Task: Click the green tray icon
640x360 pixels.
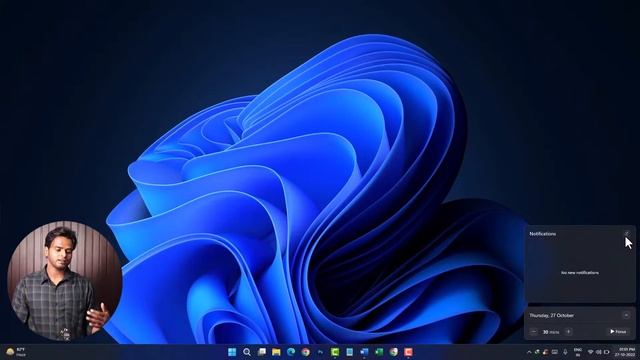Action: (537, 352)
